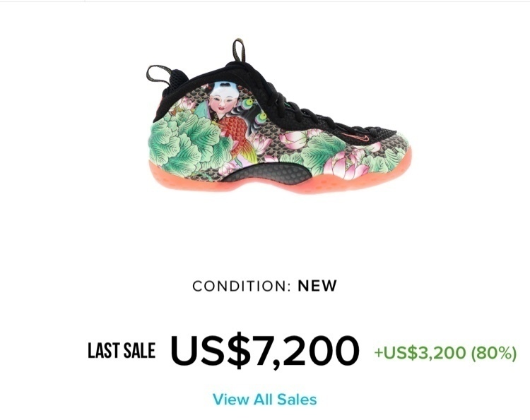Click the tongue pull tab loop
Image resolution: width=530 pixels, height=420 pixels.
pos(238,50)
